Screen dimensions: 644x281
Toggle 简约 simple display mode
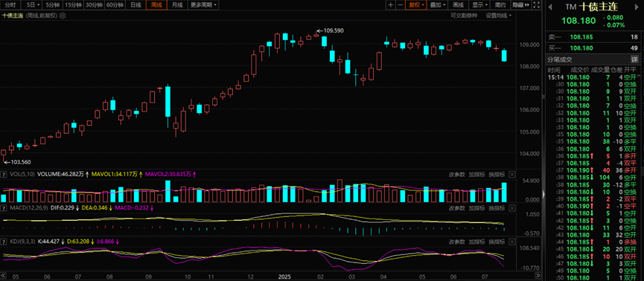pyautogui.click(x=500, y=5)
